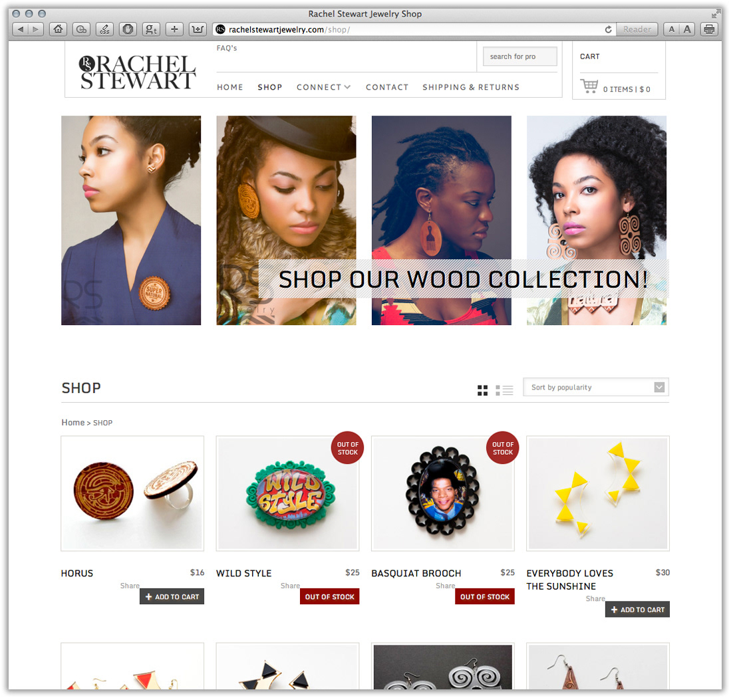Image resolution: width=733 pixels, height=700 pixels.
Task: Click the browser home toolbar icon
Action: click(58, 29)
